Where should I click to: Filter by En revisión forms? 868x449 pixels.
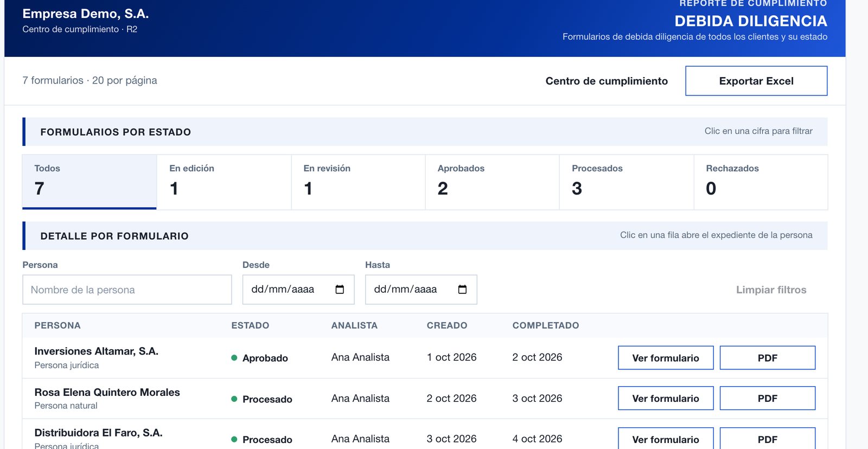[x=358, y=182]
